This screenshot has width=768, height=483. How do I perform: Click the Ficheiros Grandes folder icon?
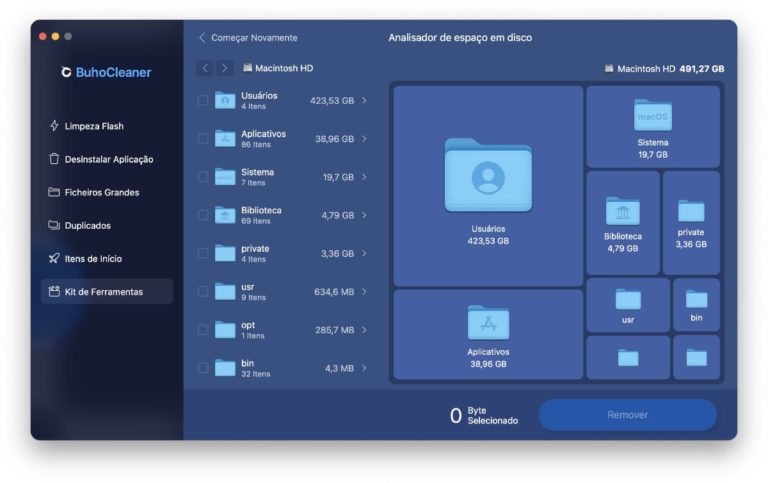[54, 192]
